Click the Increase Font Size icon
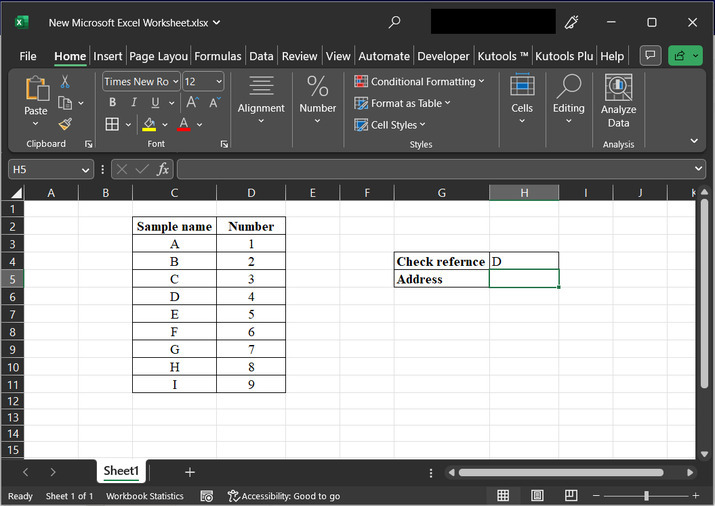 [x=192, y=102]
